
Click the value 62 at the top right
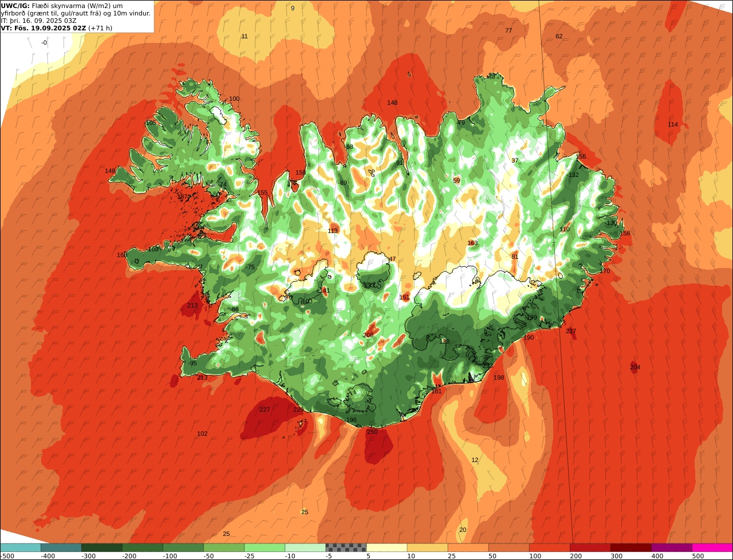(559, 37)
